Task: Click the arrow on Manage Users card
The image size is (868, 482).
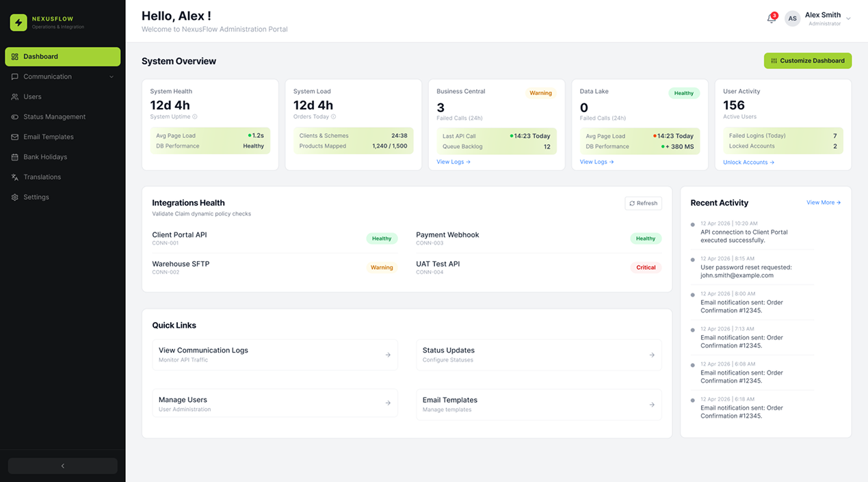Action: (x=388, y=403)
